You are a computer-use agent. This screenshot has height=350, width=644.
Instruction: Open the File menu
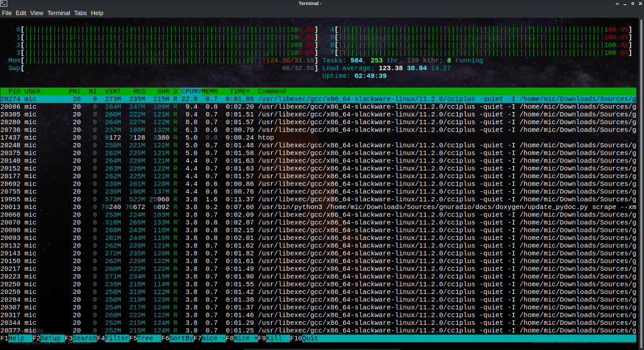7,13
